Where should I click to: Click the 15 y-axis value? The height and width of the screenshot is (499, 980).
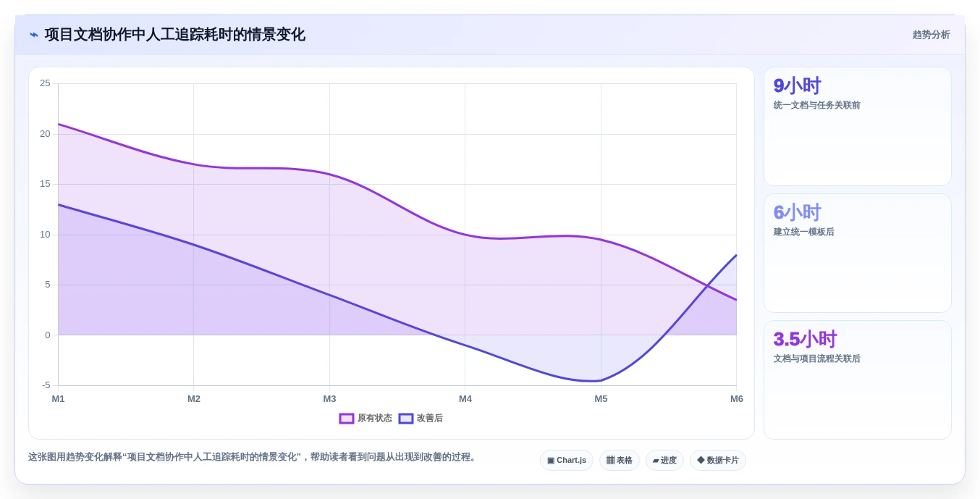[45, 184]
